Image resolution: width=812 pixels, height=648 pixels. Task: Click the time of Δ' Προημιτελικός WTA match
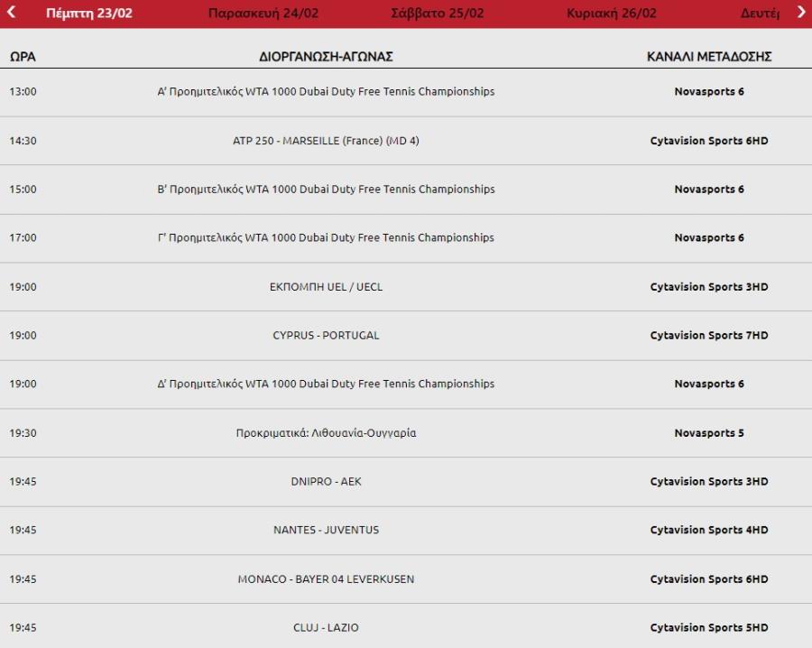(23, 384)
